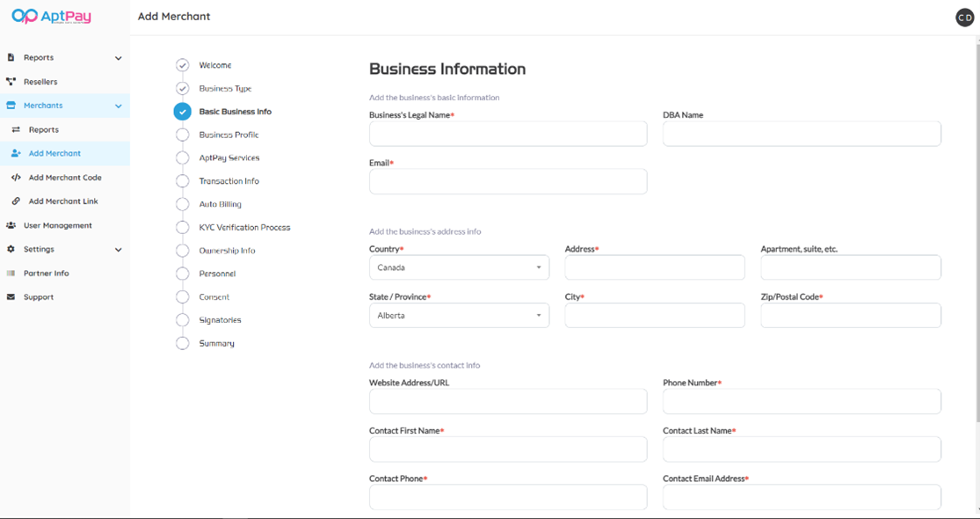Click the completed Welcome step checkmark
Screen dimensions: 980x519
(182, 65)
